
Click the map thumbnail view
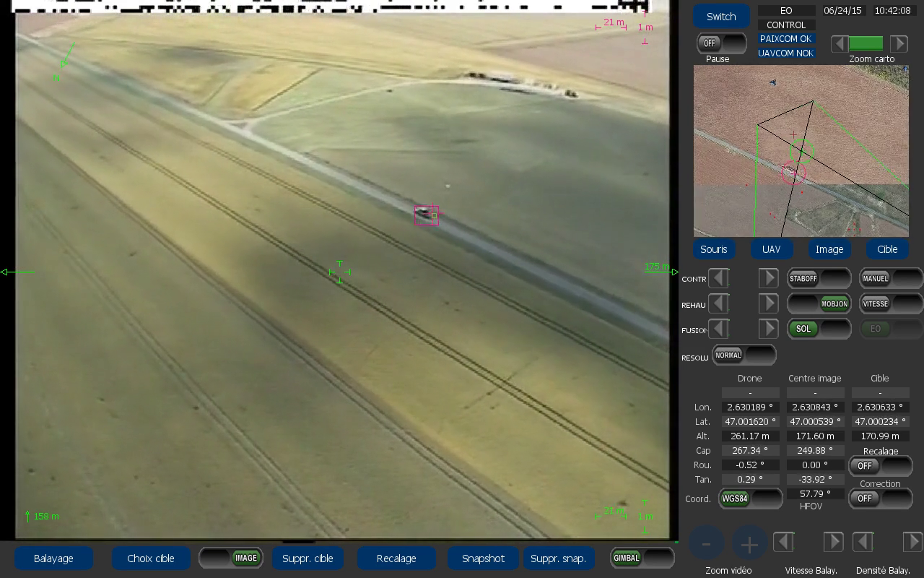tap(801, 151)
